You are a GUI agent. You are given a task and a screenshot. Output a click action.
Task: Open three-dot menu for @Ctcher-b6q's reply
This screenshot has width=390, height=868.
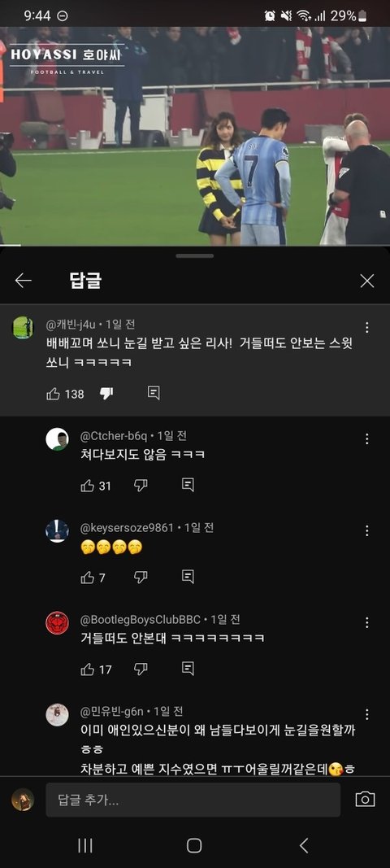click(366, 439)
